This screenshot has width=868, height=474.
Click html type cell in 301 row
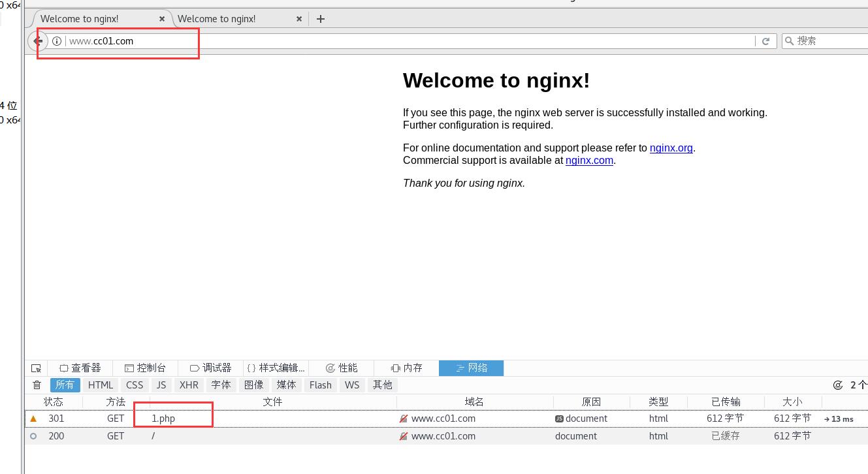[x=658, y=419]
